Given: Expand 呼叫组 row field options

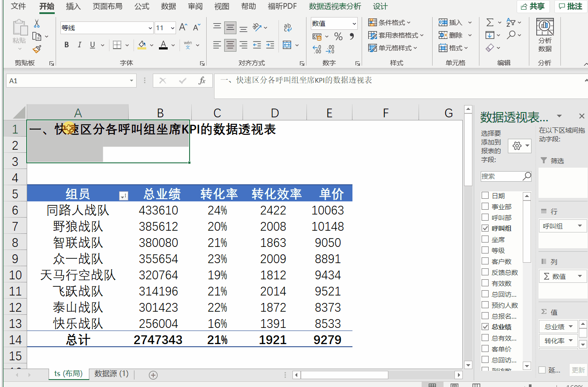Looking at the screenshot, I should point(580,226).
